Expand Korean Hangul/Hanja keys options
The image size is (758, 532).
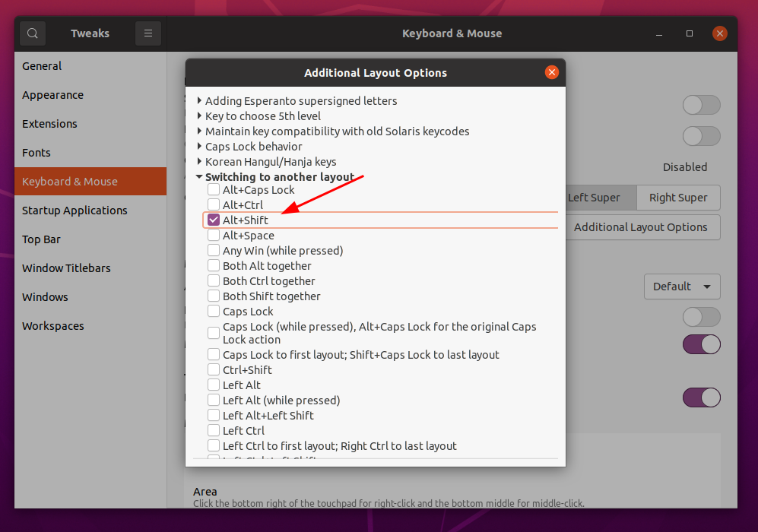click(x=200, y=162)
